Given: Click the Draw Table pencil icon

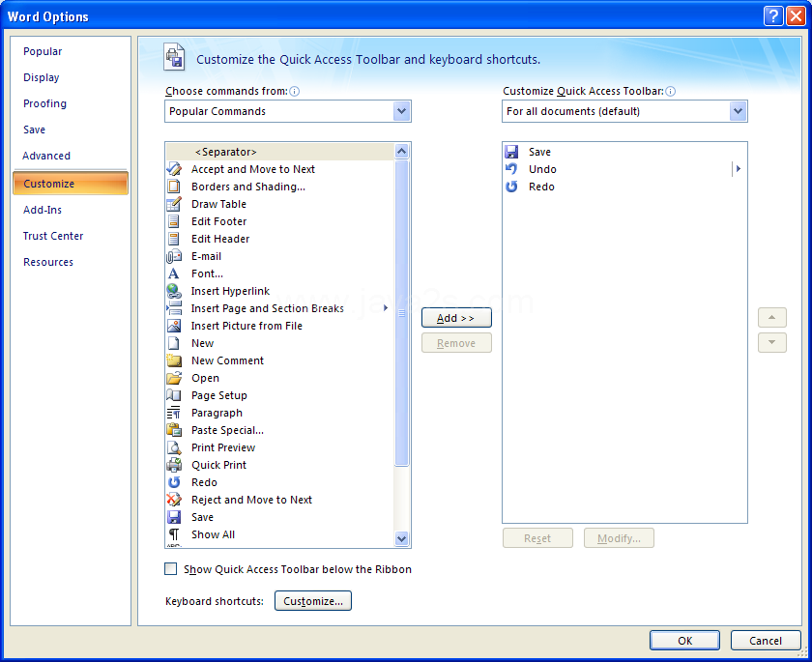Looking at the screenshot, I should pyautogui.click(x=174, y=204).
